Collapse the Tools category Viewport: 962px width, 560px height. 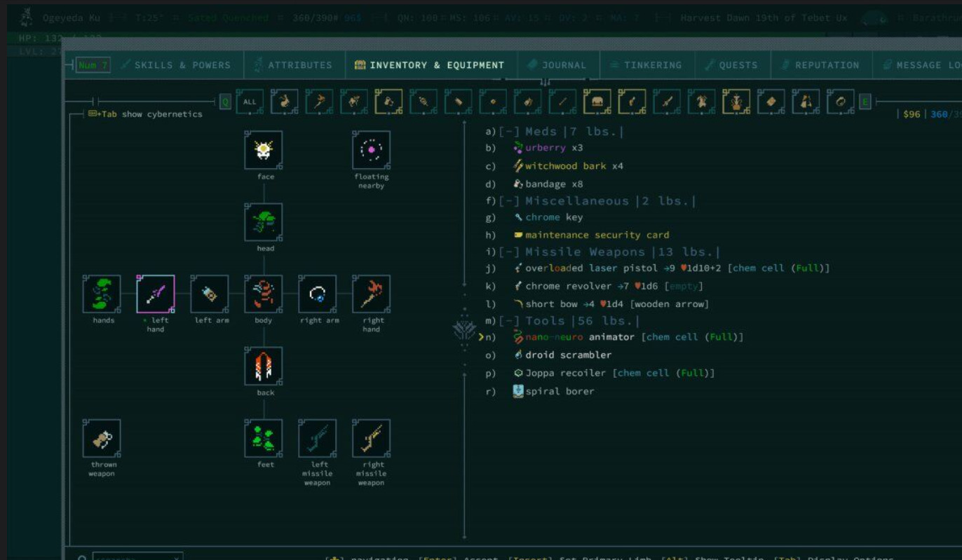point(510,321)
